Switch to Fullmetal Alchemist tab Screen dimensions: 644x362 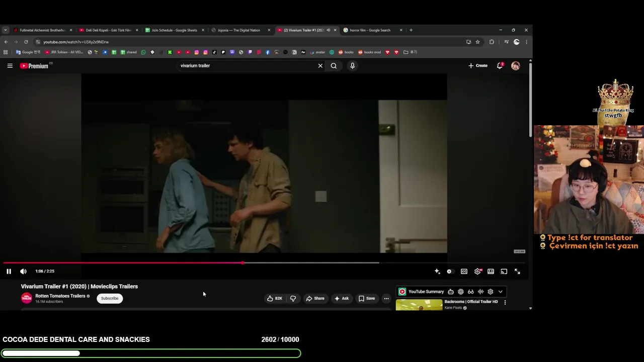point(43,30)
